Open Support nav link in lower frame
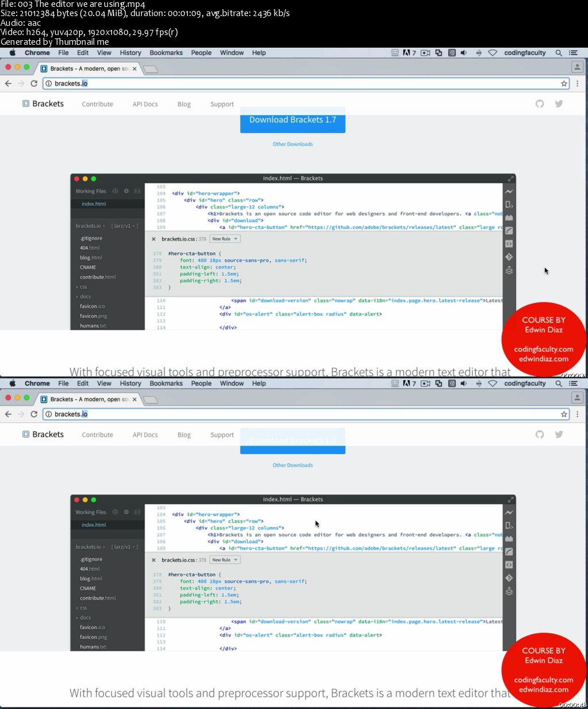The width and height of the screenshot is (588, 709). coord(222,435)
